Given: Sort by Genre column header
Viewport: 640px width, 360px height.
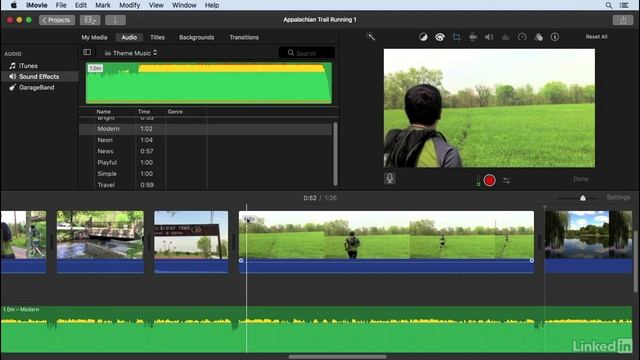Looking at the screenshot, I should [175, 111].
